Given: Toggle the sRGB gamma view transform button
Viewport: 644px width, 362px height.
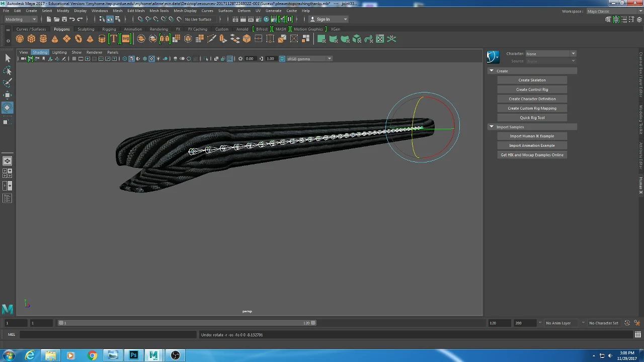Looking at the screenshot, I should 282,59.
